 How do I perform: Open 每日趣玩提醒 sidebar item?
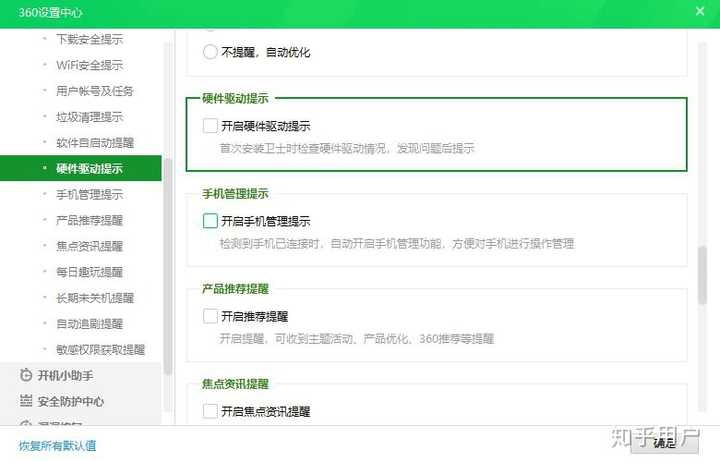[x=90, y=272]
